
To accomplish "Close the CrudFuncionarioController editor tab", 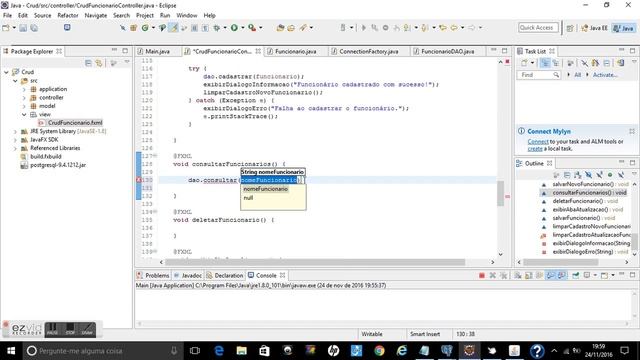I will pyautogui.click(x=258, y=51).
